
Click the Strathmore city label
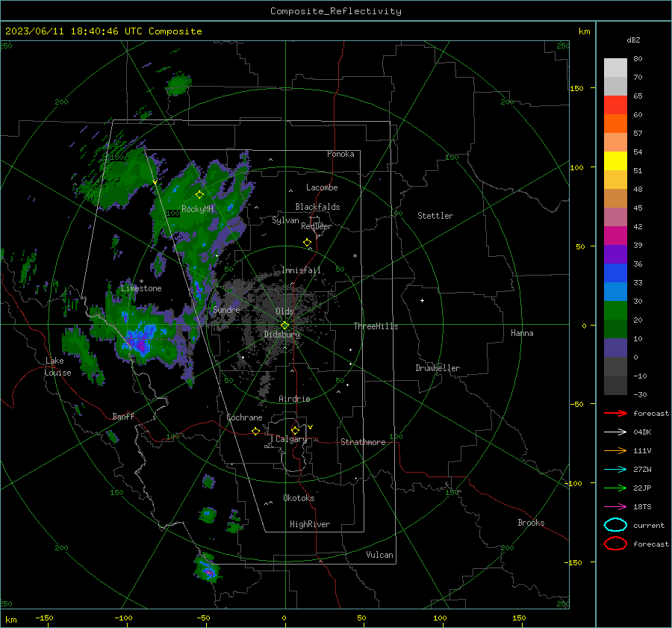pyautogui.click(x=363, y=442)
